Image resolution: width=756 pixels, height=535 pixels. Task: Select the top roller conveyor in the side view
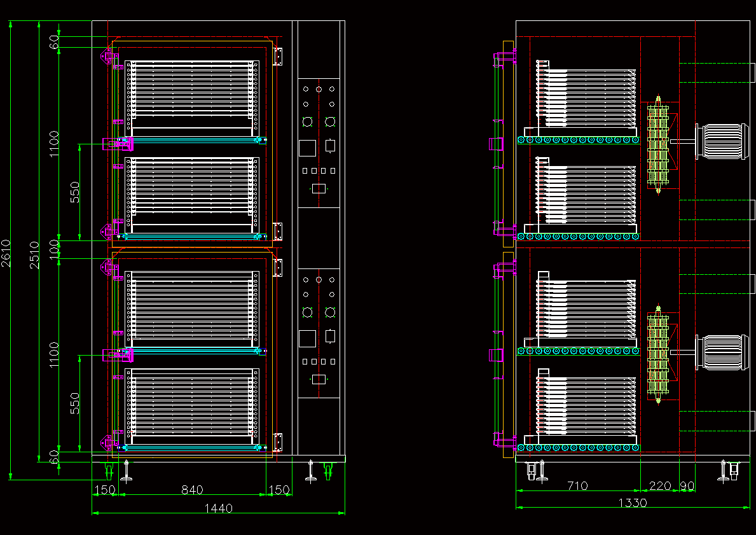578,140
